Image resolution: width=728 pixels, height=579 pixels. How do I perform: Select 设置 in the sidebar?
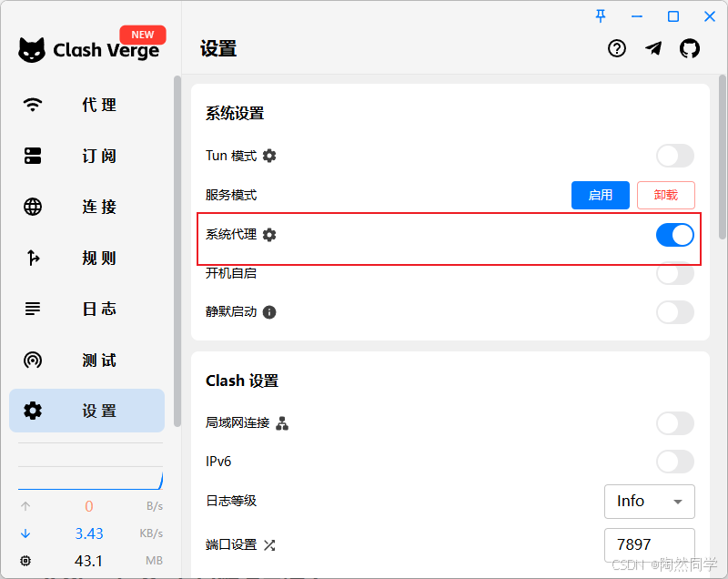86,411
